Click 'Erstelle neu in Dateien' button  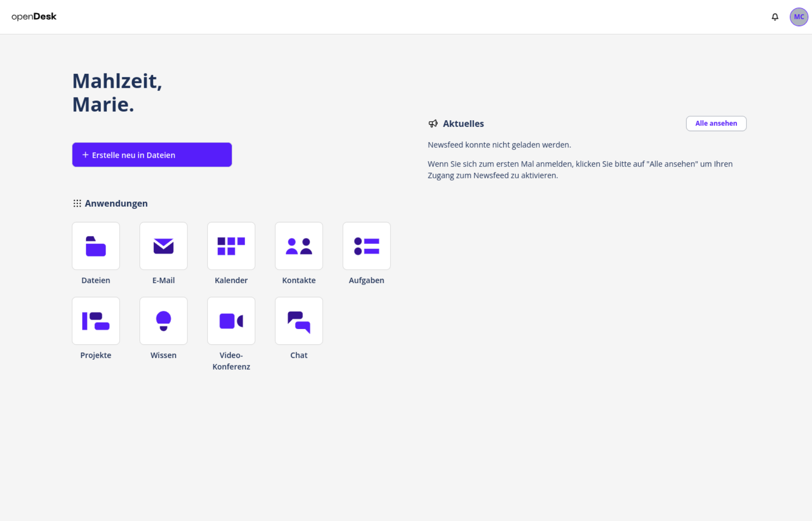152,155
